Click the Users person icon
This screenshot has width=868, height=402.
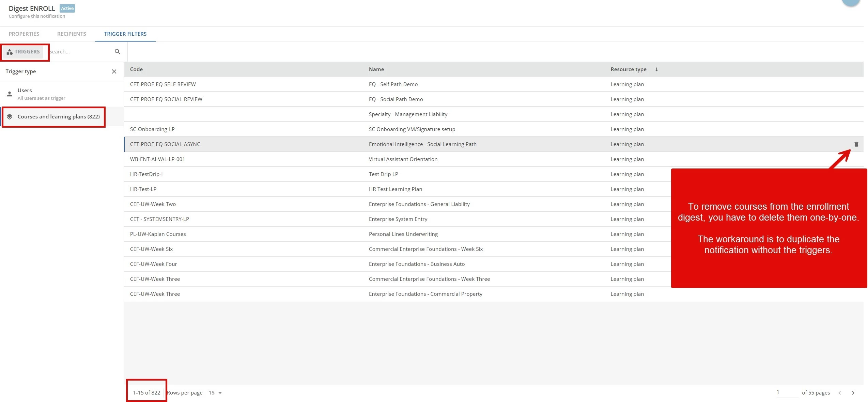coord(10,94)
